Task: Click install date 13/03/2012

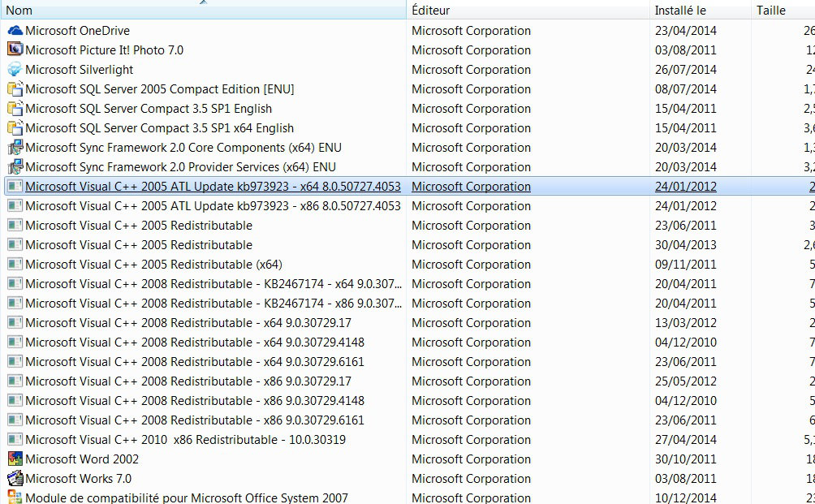Action: [x=686, y=323]
